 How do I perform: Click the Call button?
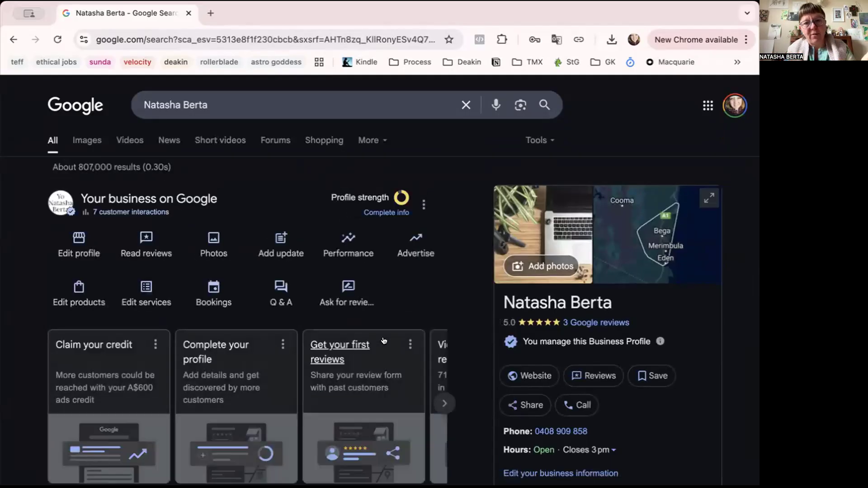pos(577,405)
